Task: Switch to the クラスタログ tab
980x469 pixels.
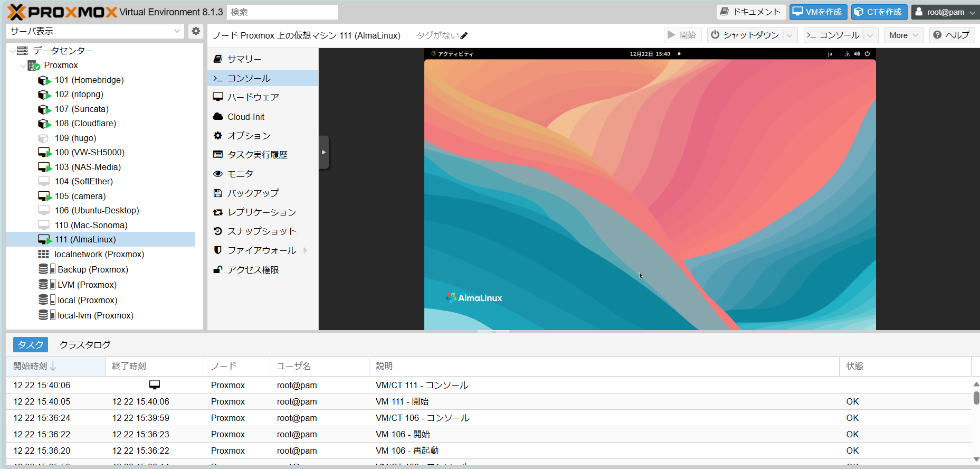Action: tap(85, 345)
